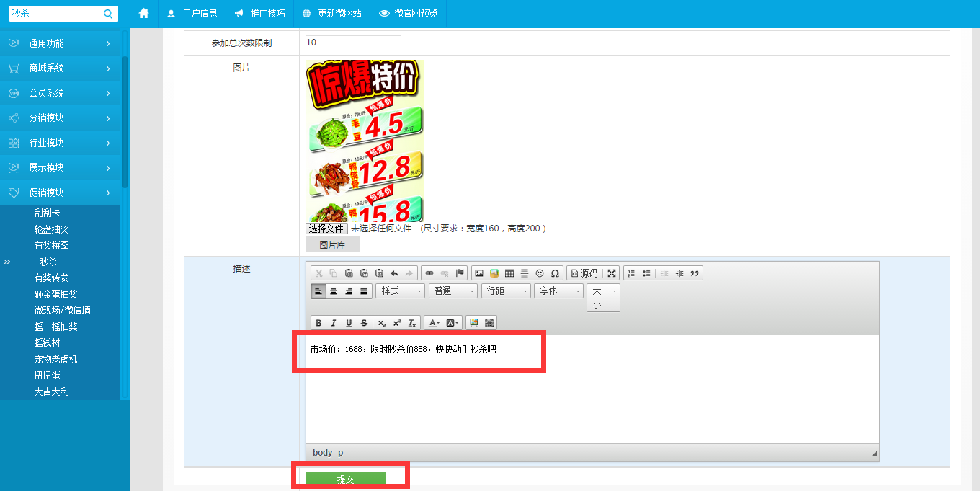Screen dimensions: 980x491
Task: Click the home icon in the top bar
Action: (x=143, y=13)
